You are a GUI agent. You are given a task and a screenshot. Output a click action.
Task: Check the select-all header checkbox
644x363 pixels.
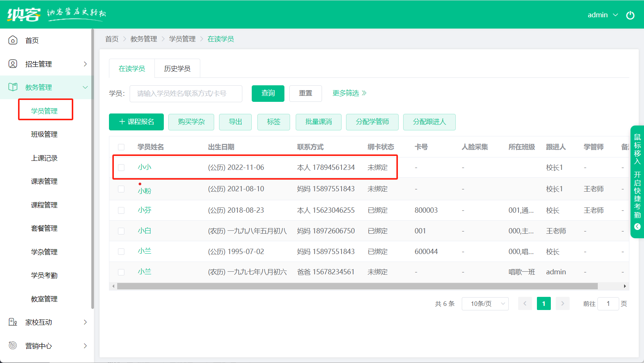coord(121,147)
